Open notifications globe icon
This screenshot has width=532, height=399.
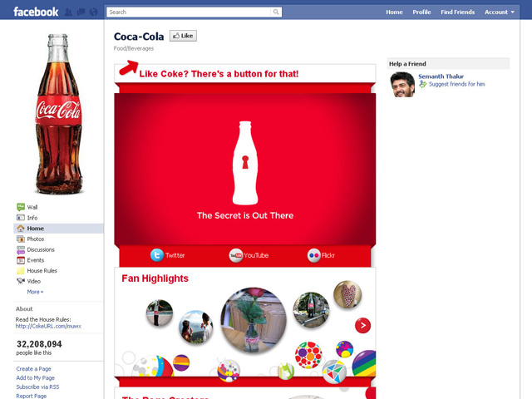[93, 12]
